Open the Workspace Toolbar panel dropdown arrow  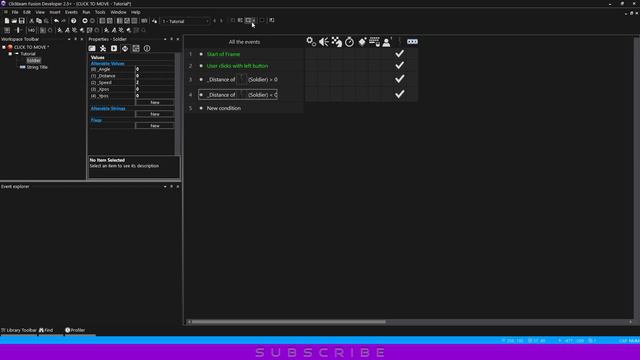69,39
